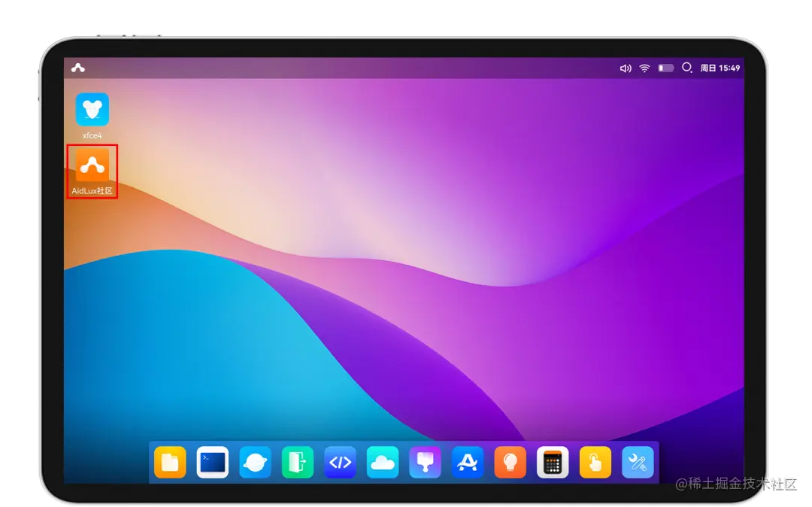Screen dimensions: 812x507
Task: Launch the terminal from the dock
Action: point(212,462)
